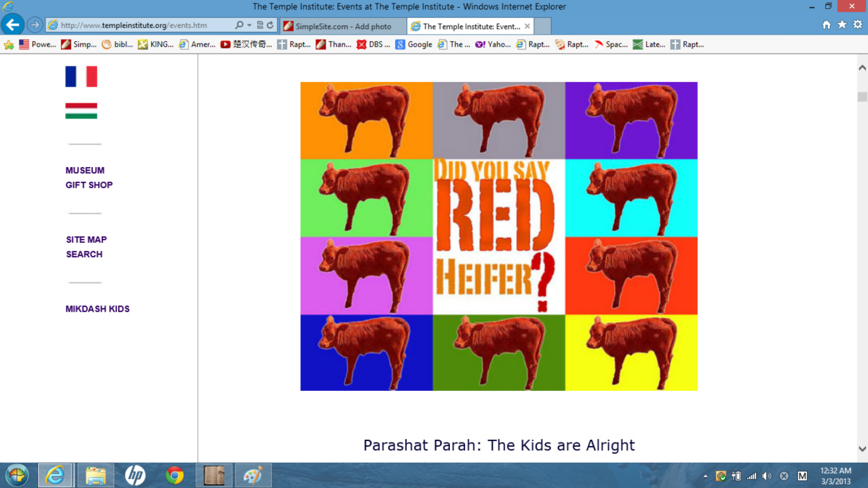Viewport: 868px width, 488px height.
Task: Open the Windows Start orb
Action: pos(17,475)
